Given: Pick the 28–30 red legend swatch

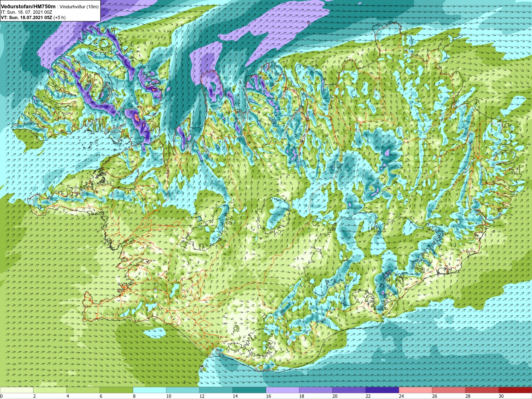Looking at the screenshot, I should coord(482,390).
